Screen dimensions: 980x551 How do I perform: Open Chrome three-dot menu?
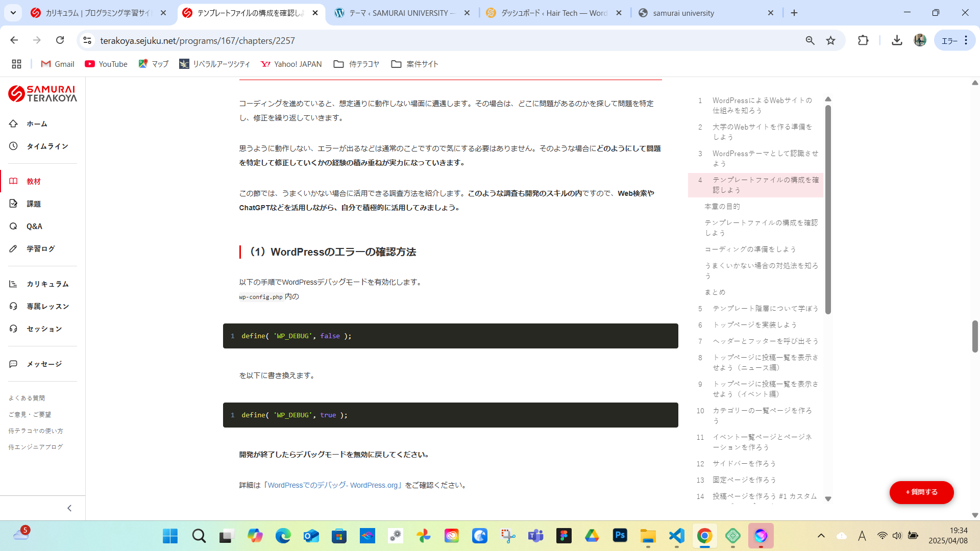click(966, 40)
